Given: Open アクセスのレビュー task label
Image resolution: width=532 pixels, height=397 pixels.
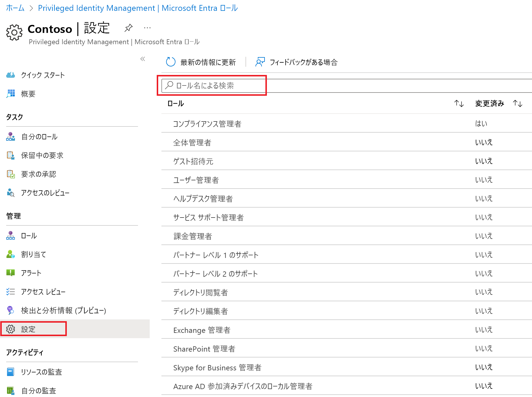Looking at the screenshot, I should click(45, 193).
